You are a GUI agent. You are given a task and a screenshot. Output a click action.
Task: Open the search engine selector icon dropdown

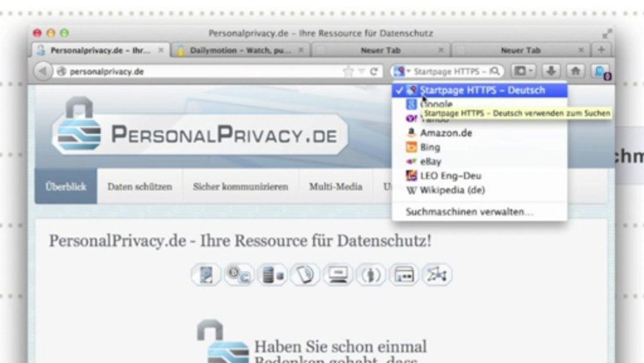[x=402, y=71]
